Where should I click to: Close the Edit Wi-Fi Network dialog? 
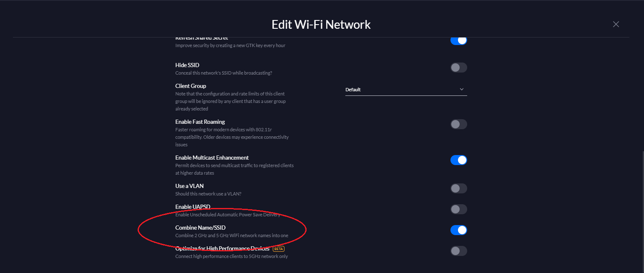pos(616,24)
